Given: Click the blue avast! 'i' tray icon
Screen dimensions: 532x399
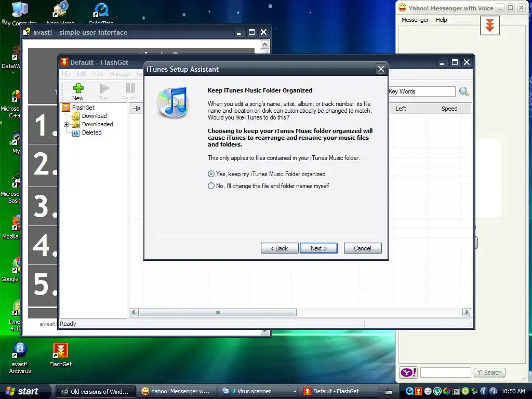Looking at the screenshot, I should [x=484, y=392].
